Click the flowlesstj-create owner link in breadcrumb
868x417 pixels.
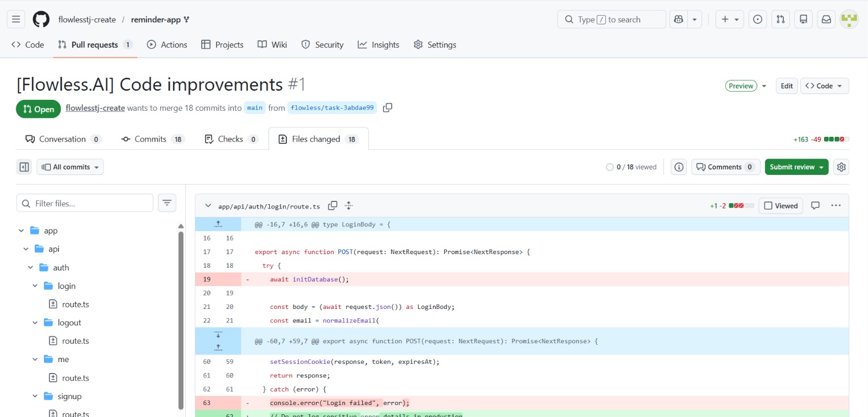click(x=87, y=20)
